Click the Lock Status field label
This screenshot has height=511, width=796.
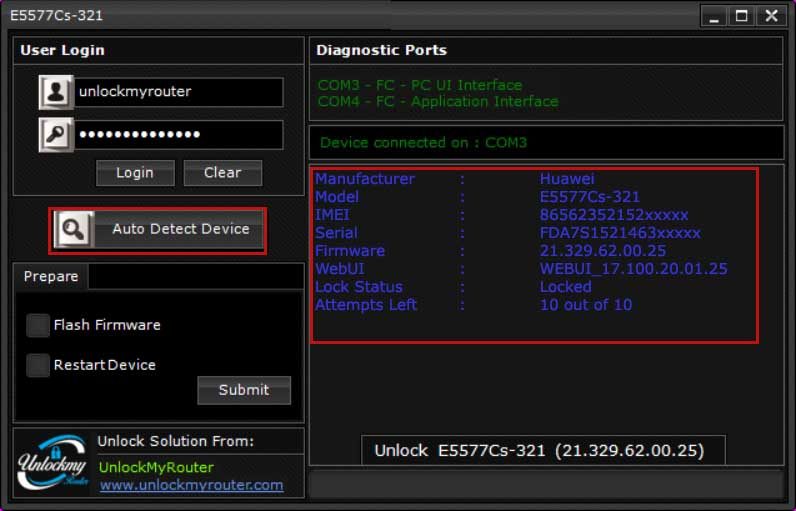pos(359,287)
